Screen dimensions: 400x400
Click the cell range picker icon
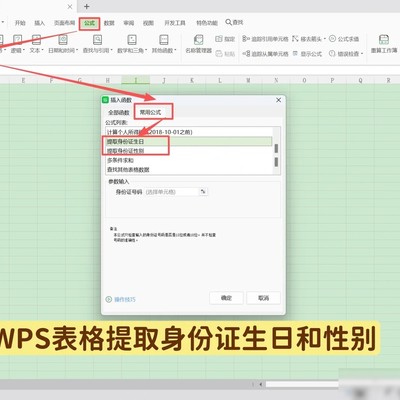tap(203, 192)
